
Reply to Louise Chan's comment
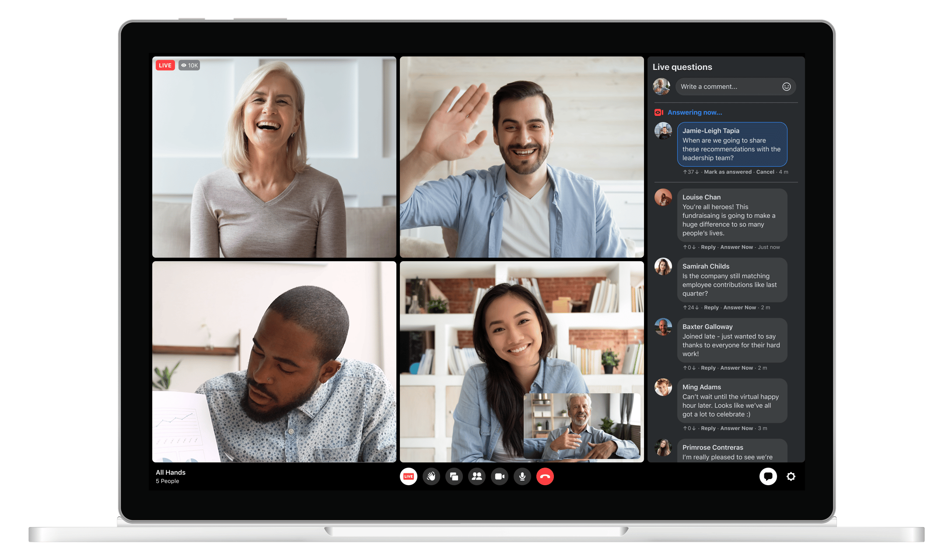pyautogui.click(x=708, y=247)
